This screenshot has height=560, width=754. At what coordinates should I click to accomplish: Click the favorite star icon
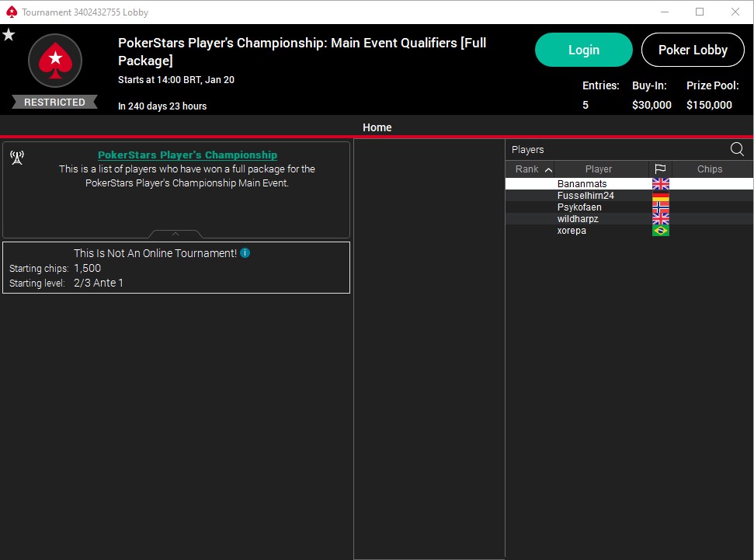9,35
